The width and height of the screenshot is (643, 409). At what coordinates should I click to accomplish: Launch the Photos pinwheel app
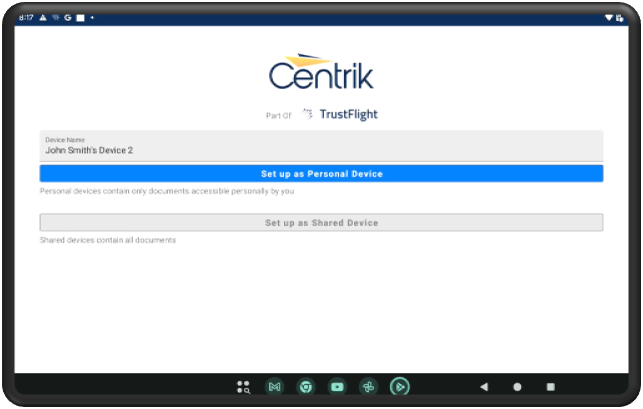[x=368, y=386]
